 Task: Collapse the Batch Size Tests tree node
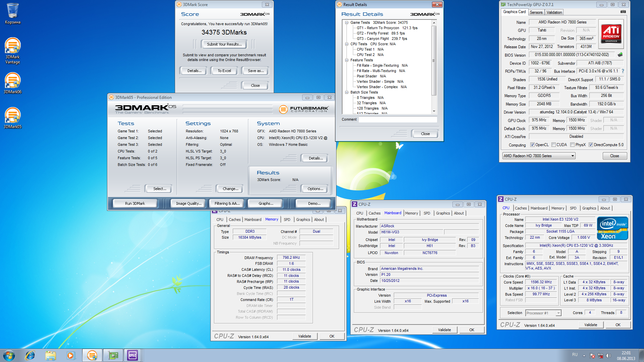(x=346, y=92)
